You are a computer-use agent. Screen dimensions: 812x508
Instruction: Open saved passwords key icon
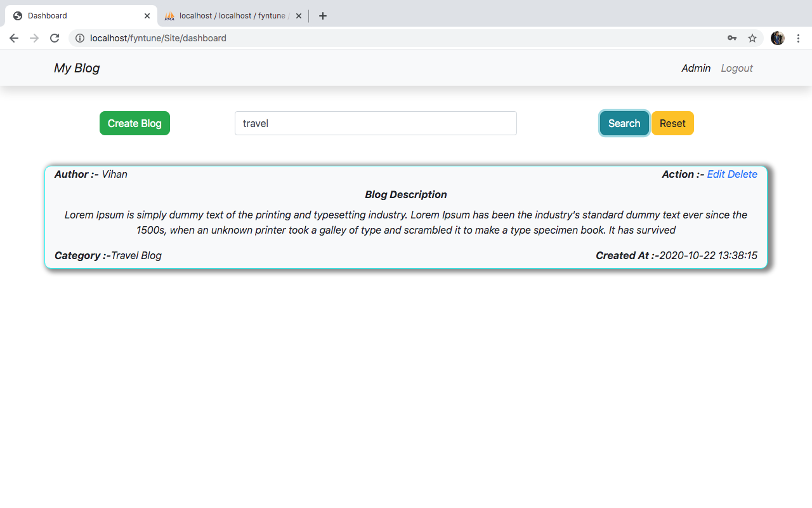(732, 38)
